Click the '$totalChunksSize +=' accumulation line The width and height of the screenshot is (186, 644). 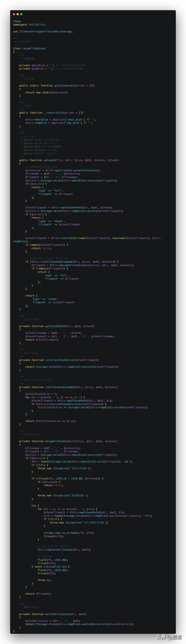(x=93, y=407)
